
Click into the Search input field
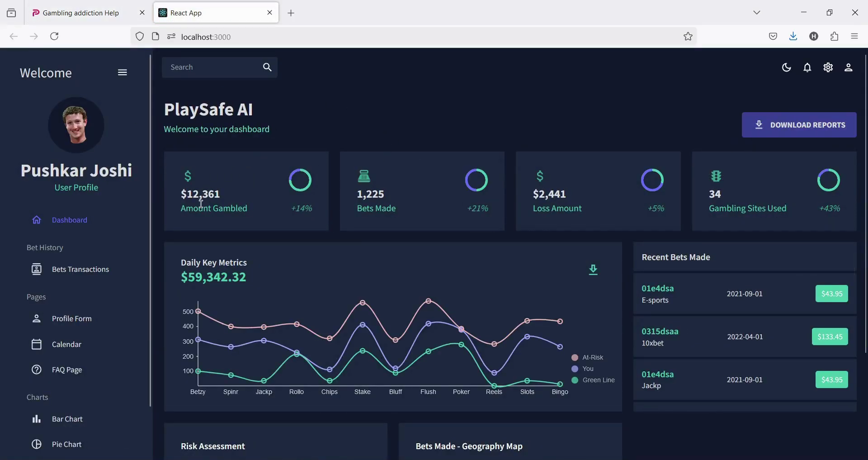210,67
